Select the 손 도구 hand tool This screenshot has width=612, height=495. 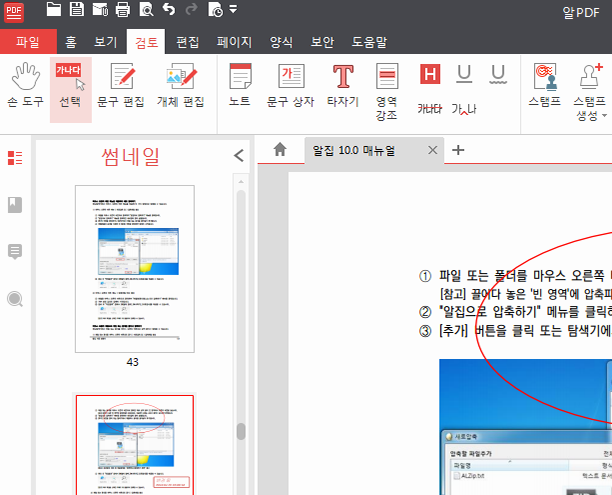(x=25, y=86)
